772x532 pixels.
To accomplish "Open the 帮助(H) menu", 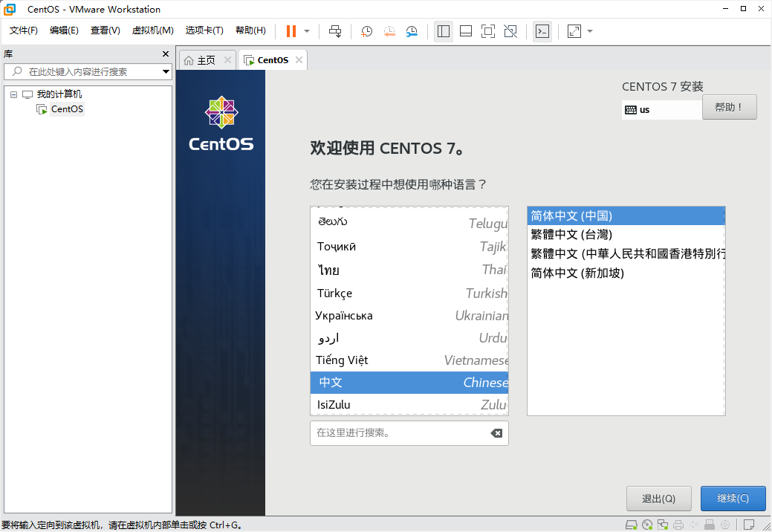I will pyautogui.click(x=250, y=30).
